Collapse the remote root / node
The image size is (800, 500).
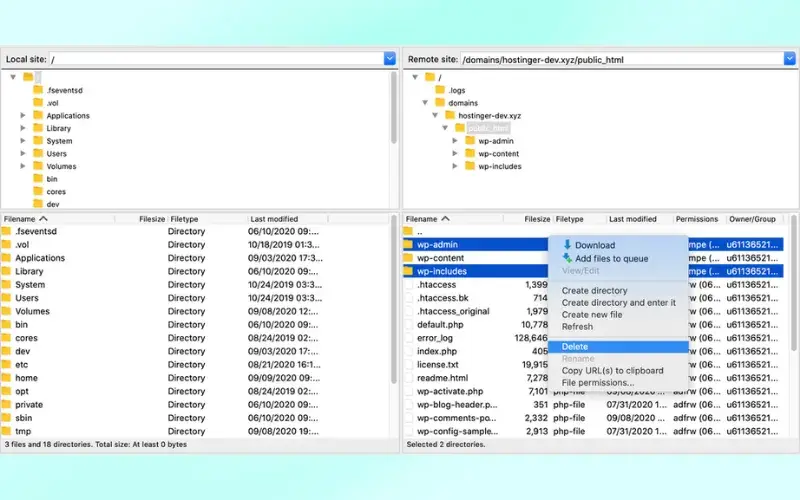point(415,77)
